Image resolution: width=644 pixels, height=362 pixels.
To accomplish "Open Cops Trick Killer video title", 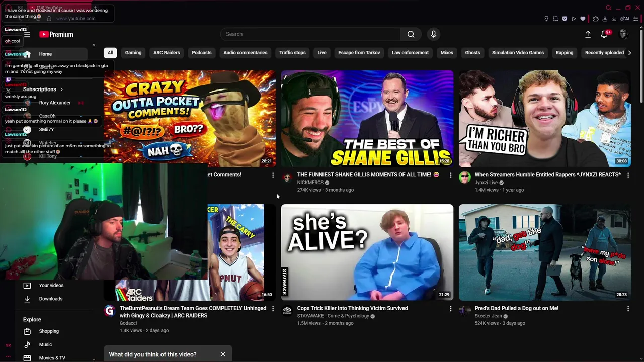I will [x=352, y=308].
